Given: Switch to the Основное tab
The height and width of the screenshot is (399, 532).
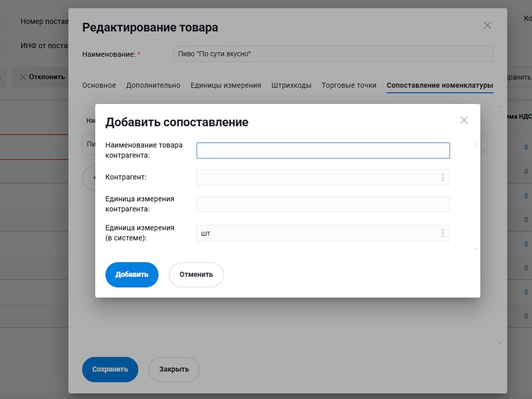Looking at the screenshot, I should tap(99, 85).
